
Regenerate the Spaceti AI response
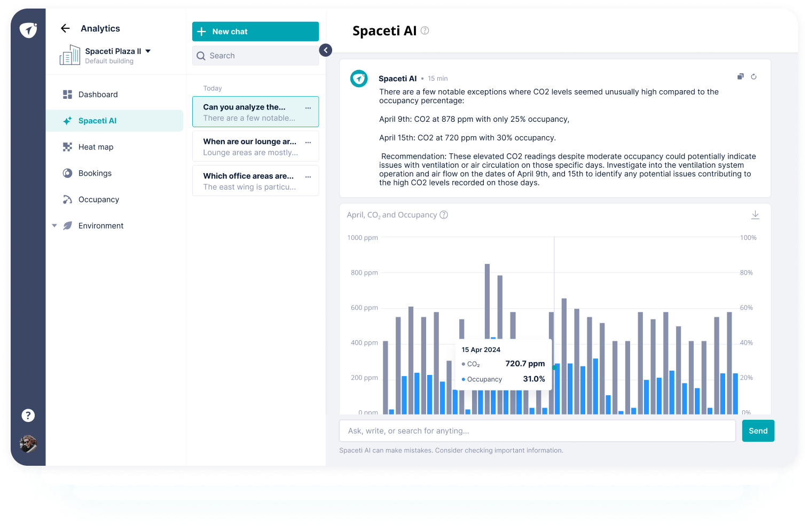click(x=754, y=76)
